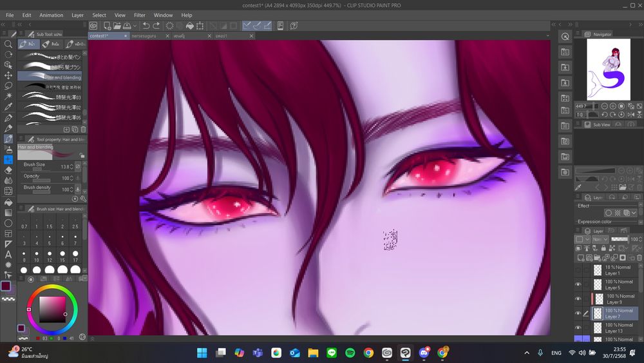Toggle Snap to Grid in command bar
The height and width of the screenshot is (363, 644).
coord(267,26)
